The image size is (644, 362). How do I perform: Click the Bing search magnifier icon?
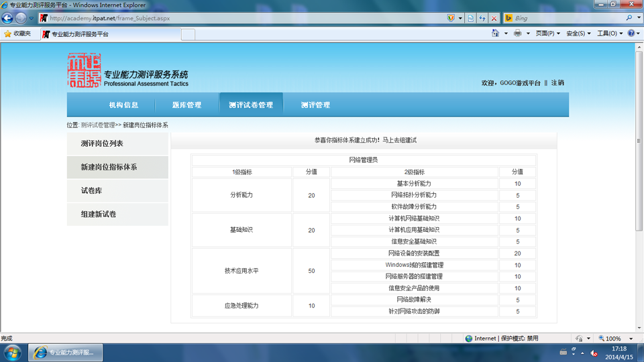pos(629,18)
